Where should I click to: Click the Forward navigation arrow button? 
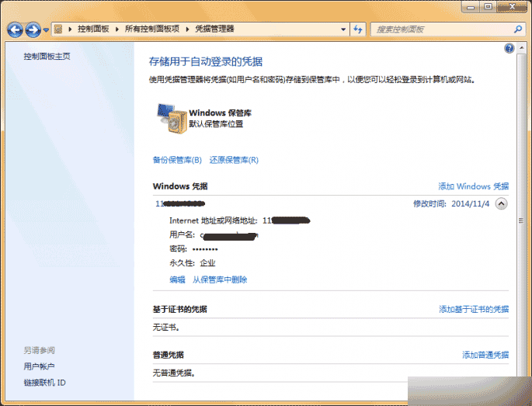click(x=33, y=29)
